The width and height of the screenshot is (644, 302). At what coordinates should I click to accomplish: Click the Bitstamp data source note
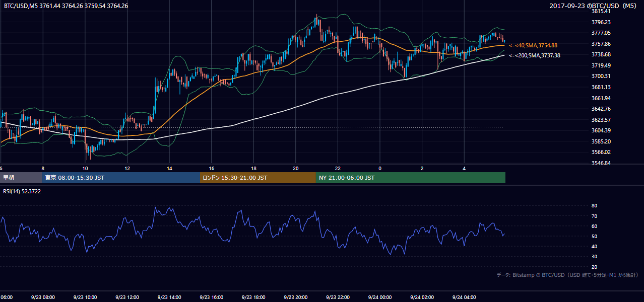tap(567, 275)
